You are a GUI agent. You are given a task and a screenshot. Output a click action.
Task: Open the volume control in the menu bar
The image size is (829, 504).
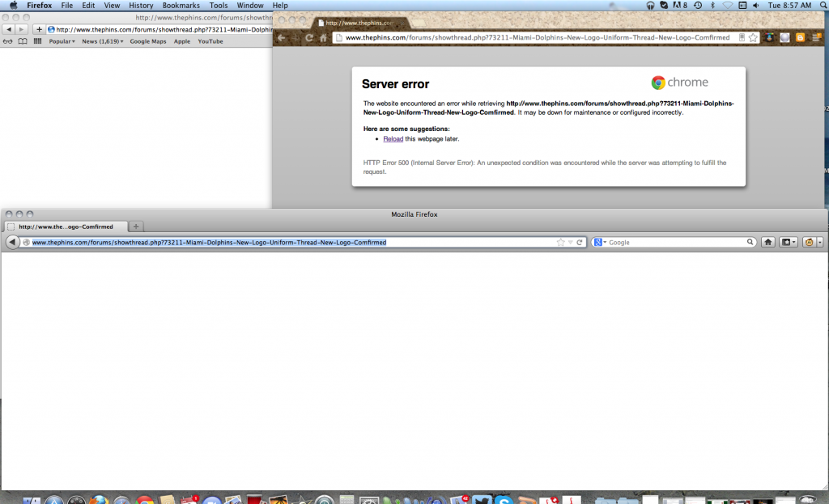tap(756, 6)
